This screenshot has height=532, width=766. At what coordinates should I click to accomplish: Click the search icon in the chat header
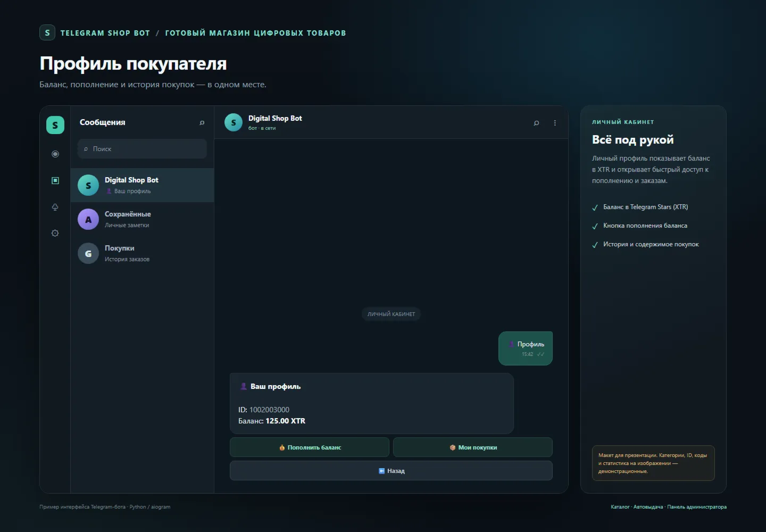coord(536,123)
